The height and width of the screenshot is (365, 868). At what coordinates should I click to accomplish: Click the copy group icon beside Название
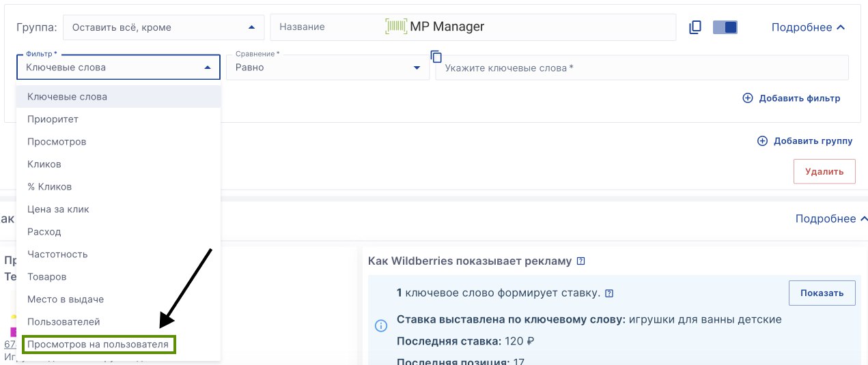click(695, 27)
